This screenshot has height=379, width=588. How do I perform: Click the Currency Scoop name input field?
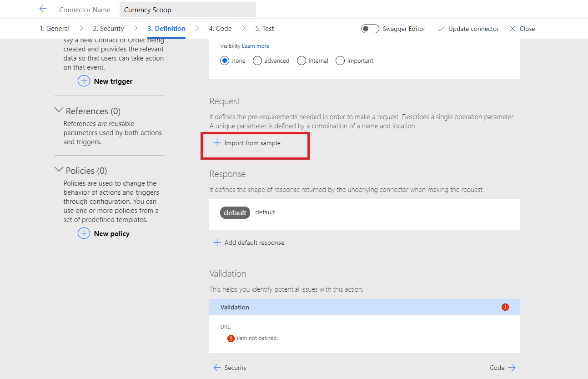point(187,9)
